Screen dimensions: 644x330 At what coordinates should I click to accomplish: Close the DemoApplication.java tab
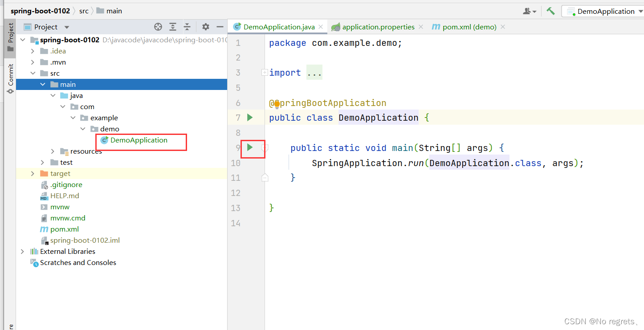(321, 27)
